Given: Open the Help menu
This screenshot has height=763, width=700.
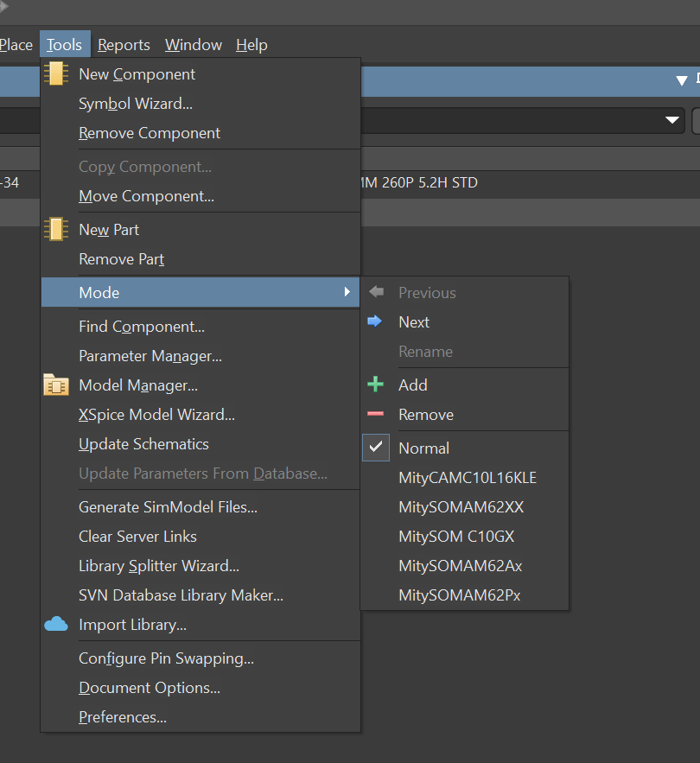Looking at the screenshot, I should [x=251, y=45].
